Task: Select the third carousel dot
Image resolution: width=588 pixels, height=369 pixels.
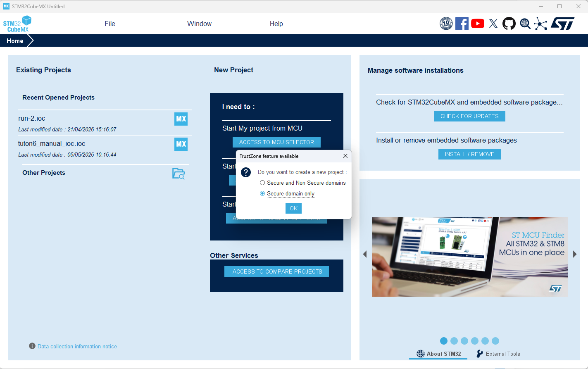Action: tap(464, 341)
